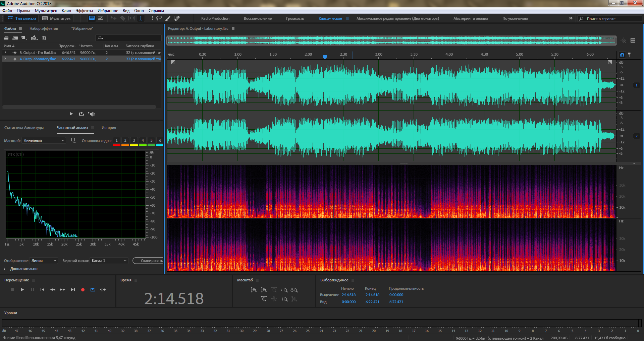Click the import file icon in Files panel
The image size is (644, 341).
pos(15,38)
